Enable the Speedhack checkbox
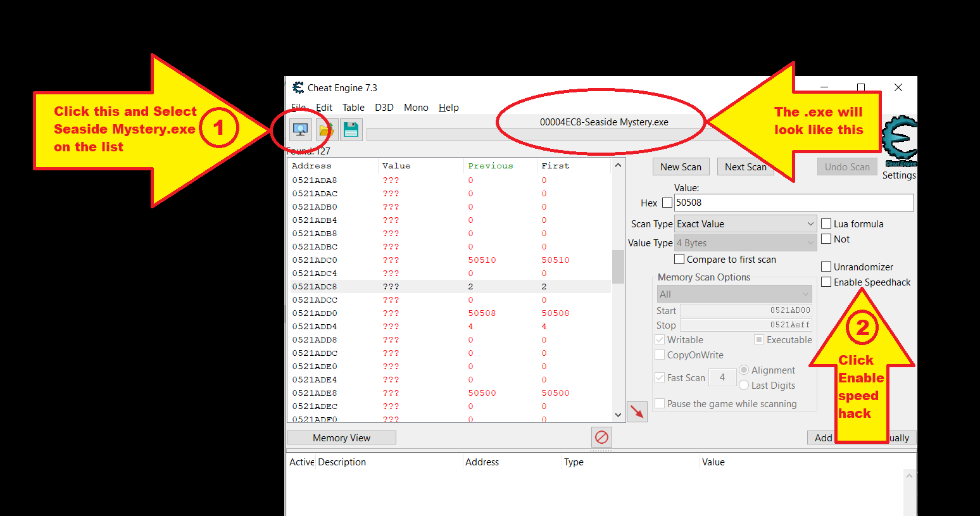Image resolution: width=980 pixels, height=516 pixels. pyautogui.click(x=826, y=282)
